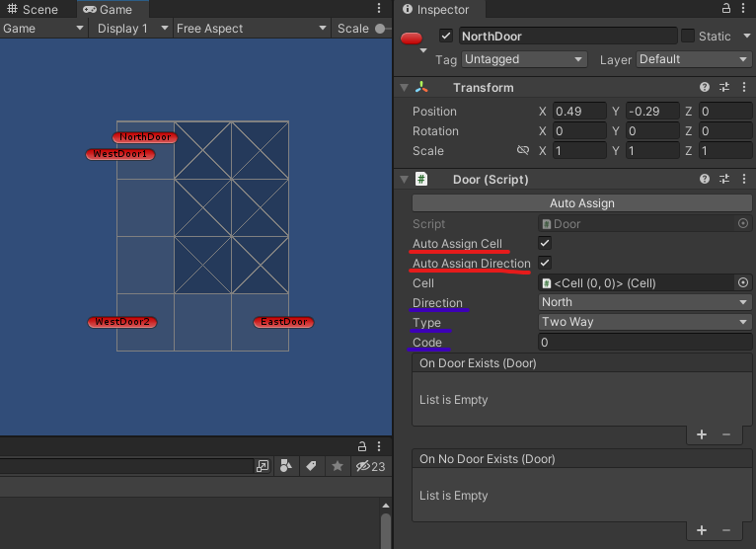This screenshot has width=756, height=549.
Task: Open Door script presets
Action: pos(724,179)
